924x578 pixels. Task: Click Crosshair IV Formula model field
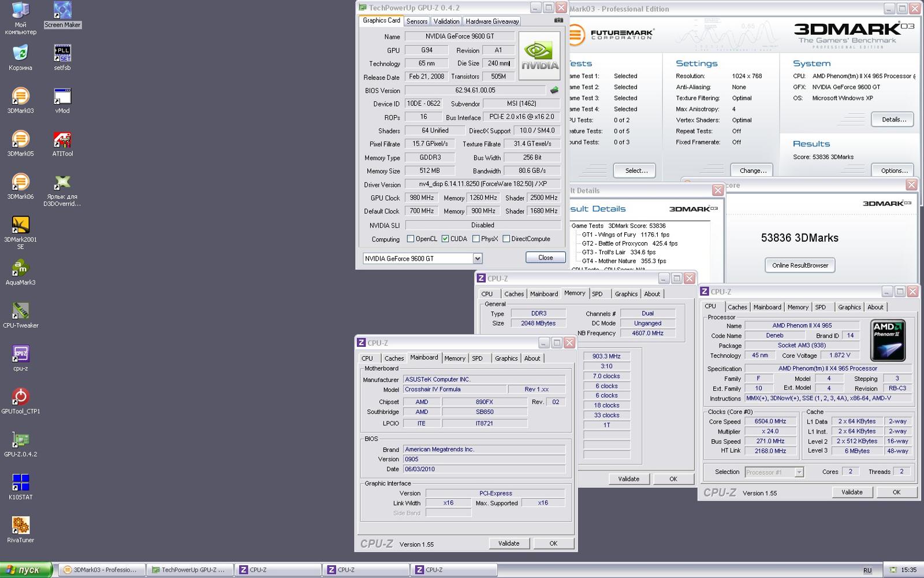click(x=454, y=390)
